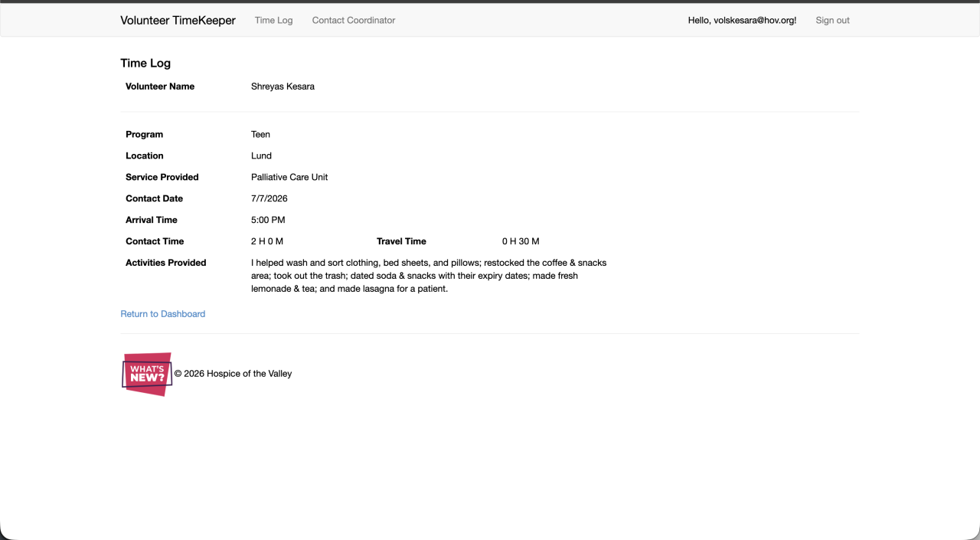980x540 pixels.
Task: Go to the Time Log menu item
Action: pyautogui.click(x=273, y=21)
